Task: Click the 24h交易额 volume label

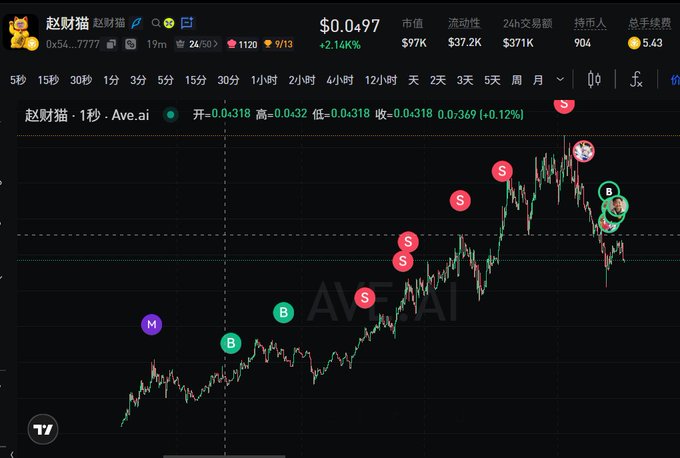Action: point(527,23)
